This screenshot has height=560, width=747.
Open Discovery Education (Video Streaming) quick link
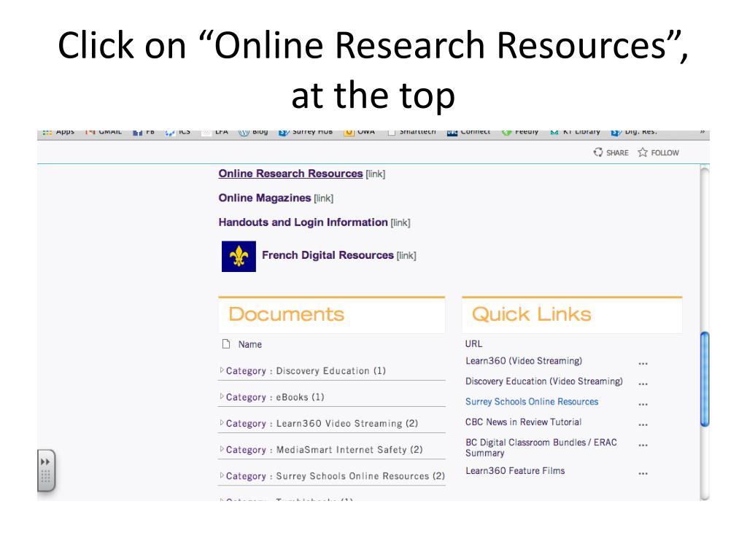click(x=544, y=381)
